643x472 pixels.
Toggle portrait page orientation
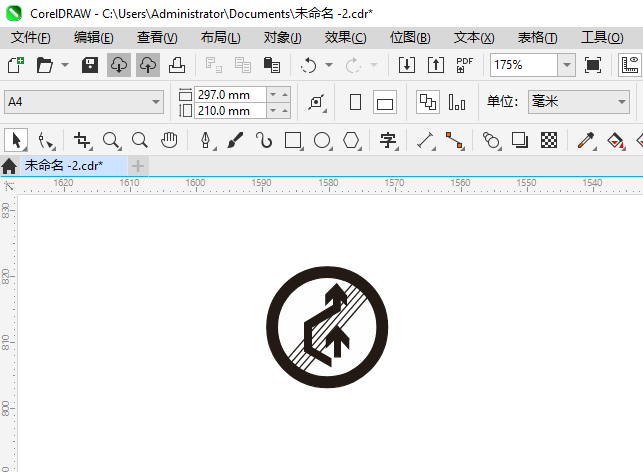[355, 102]
